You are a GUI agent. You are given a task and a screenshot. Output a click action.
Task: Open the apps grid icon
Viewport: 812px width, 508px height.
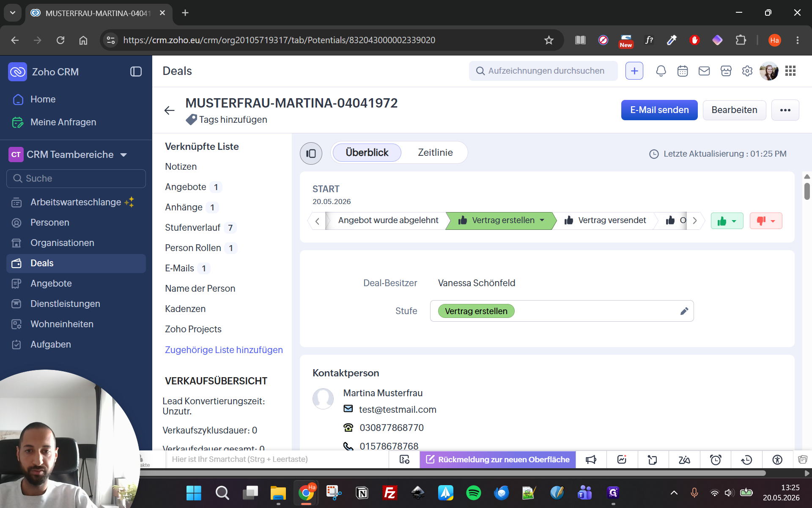790,71
